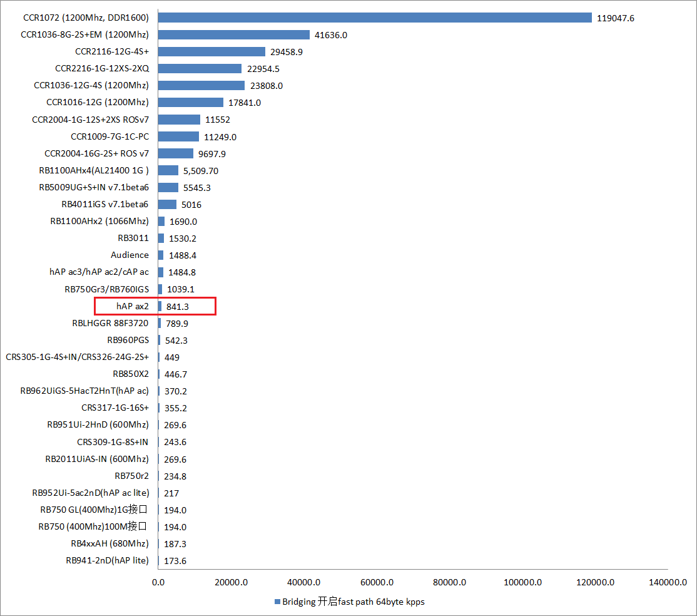Select the RB750Gr3/RB760IGS label
Image resolution: width=697 pixels, height=616 pixels.
tap(107, 289)
